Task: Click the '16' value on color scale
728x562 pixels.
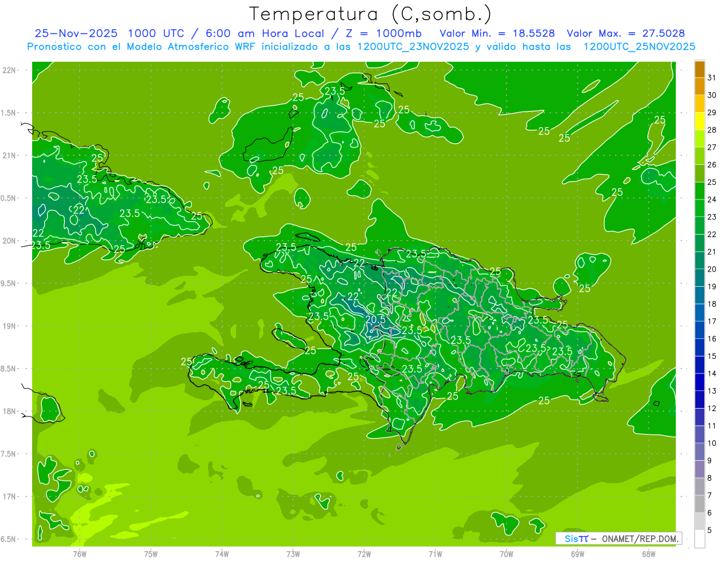Action: click(x=712, y=339)
